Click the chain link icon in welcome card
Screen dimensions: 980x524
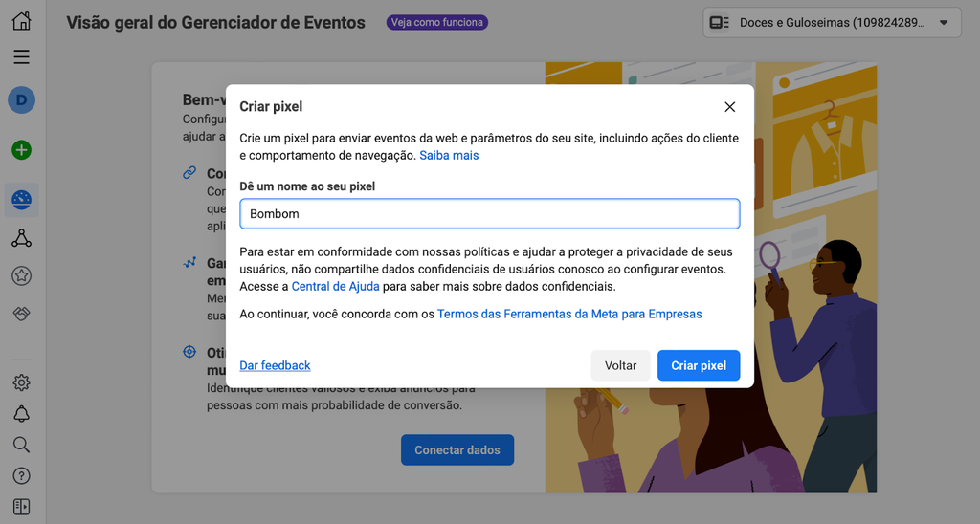189,172
